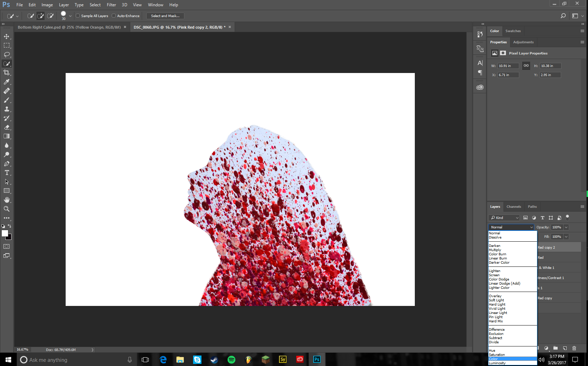Open the Filter menu
Viewport: 588px width, 366px height.
coord(111,5)
